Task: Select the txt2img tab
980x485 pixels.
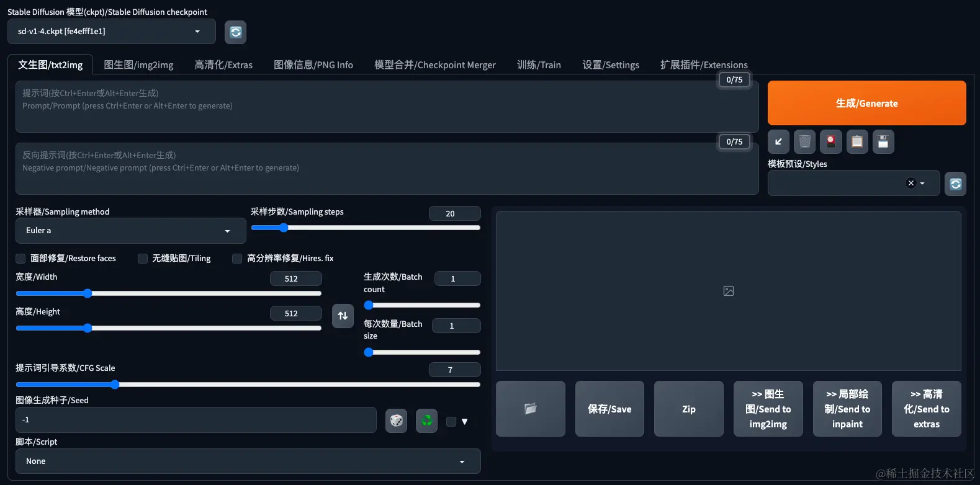Action: pos(50,65)
